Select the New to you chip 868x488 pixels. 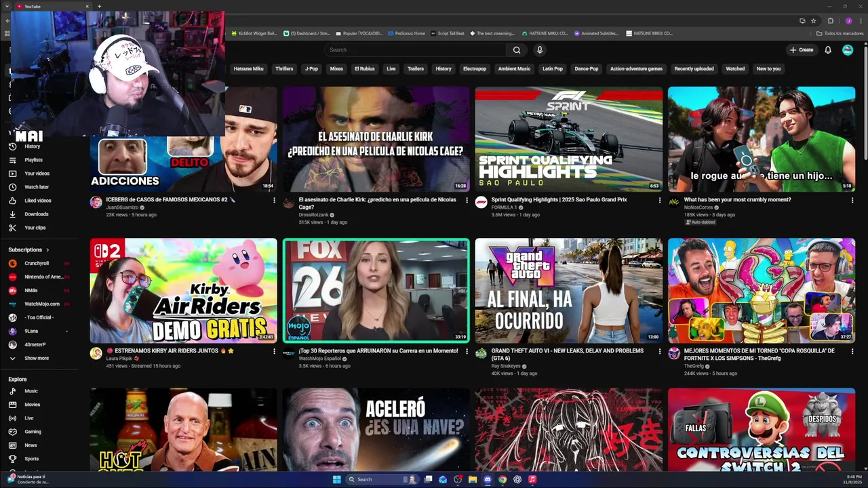(x=768, y=68)
